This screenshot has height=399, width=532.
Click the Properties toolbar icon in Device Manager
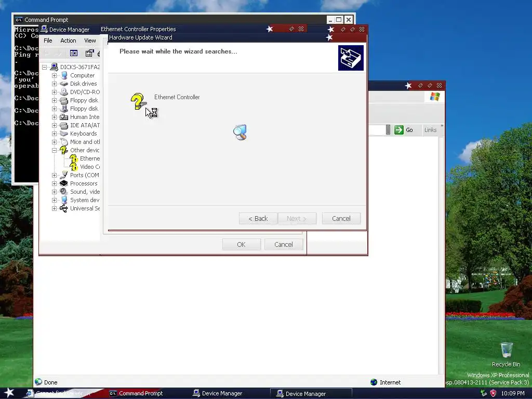89,53
